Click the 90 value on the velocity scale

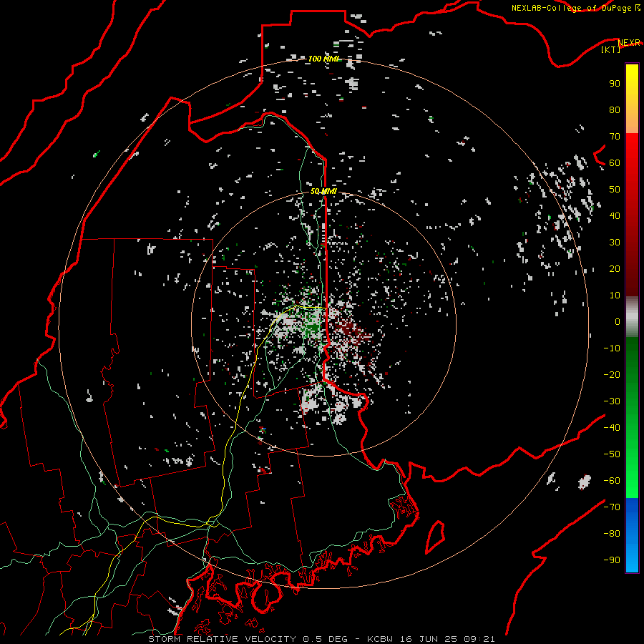click(615, 84)
